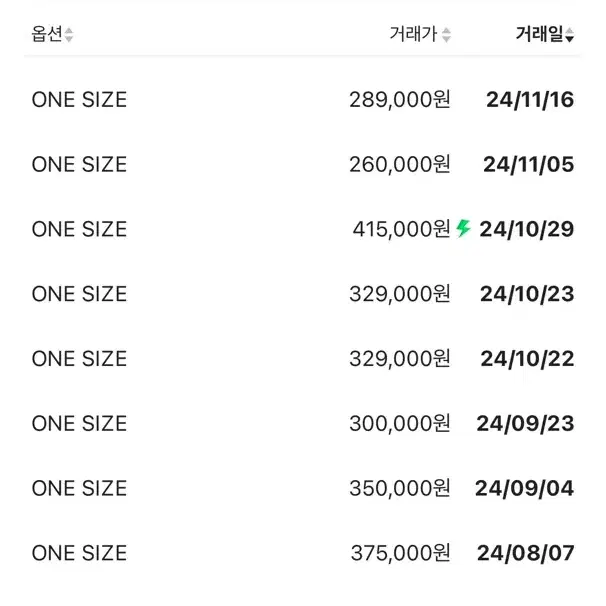Click the 375,000원 price entry
The image size is (606, 606).
tap(400, 553)
